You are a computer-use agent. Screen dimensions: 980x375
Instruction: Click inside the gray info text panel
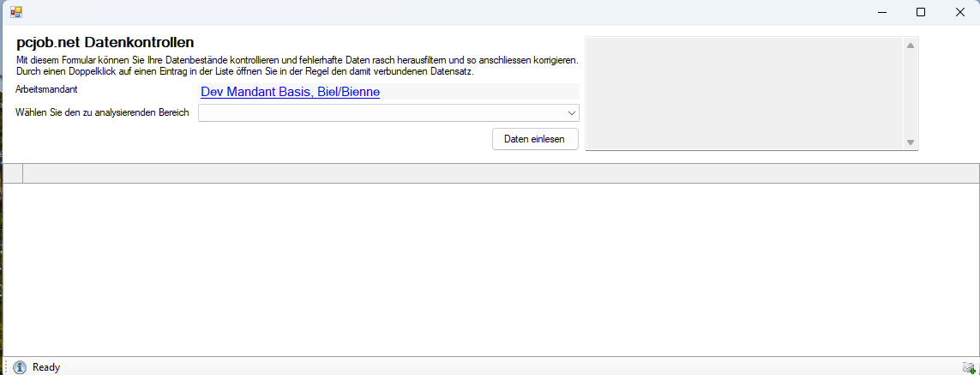(x=744, y=94)
